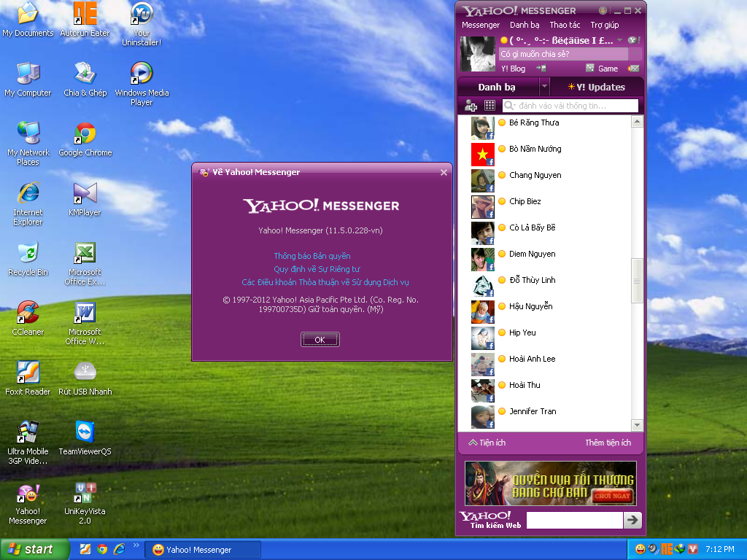Screen dimensions: 747x560
Task: Click the Y! insider icon beside status name
Action: click(632, 41)
